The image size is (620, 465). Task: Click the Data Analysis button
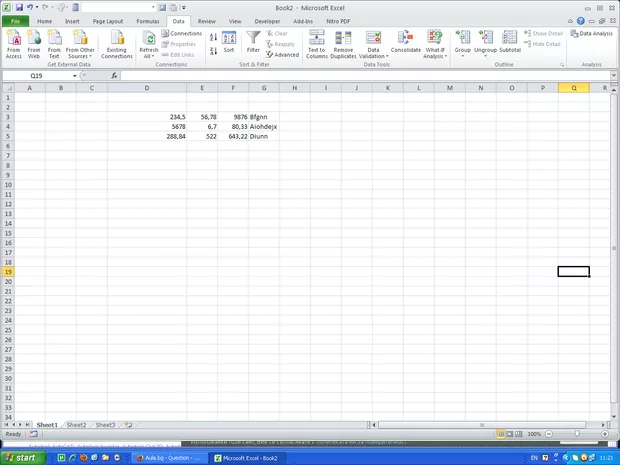[592, 33]
